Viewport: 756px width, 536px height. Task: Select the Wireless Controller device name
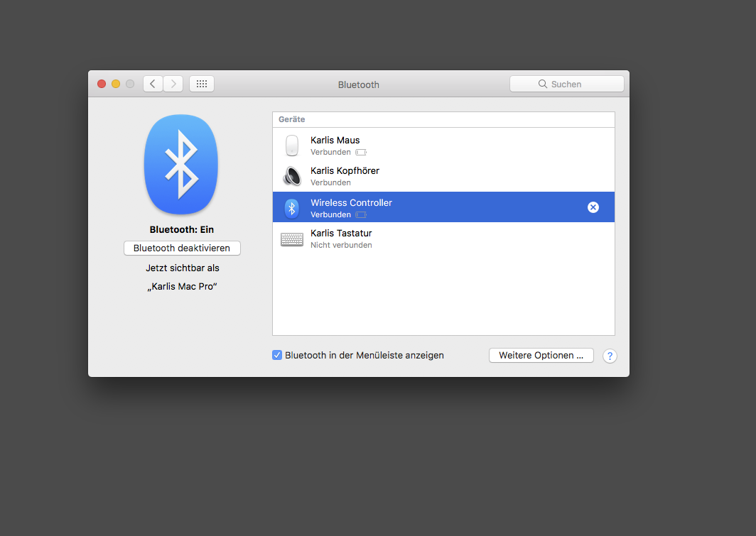click(351, 203)
